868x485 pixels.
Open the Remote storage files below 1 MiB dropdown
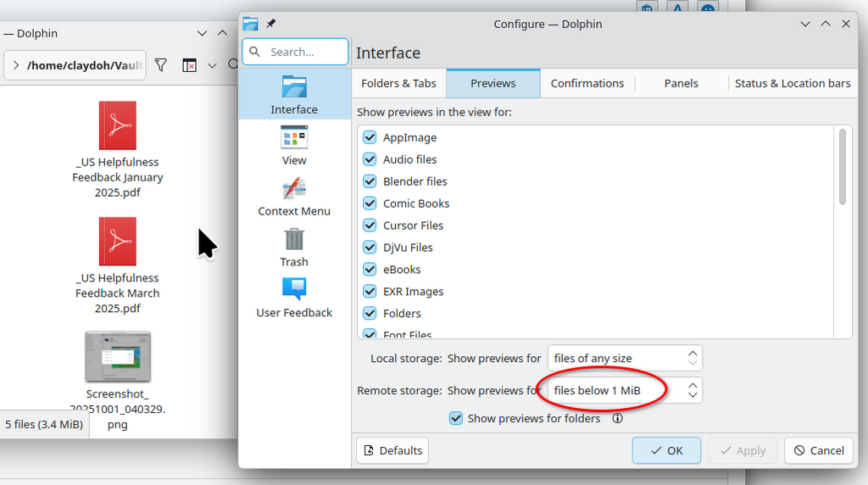pos(625,390)
